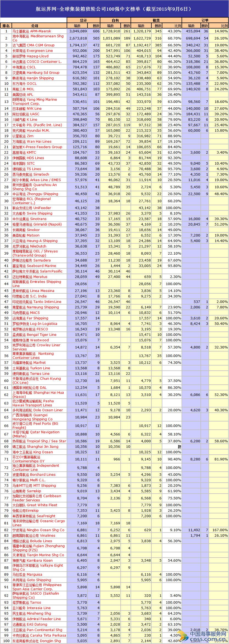Click the 东方海外 OOCL company name
Image resolution: width=229 pixels, height=644 pixels.
[25, 84]
